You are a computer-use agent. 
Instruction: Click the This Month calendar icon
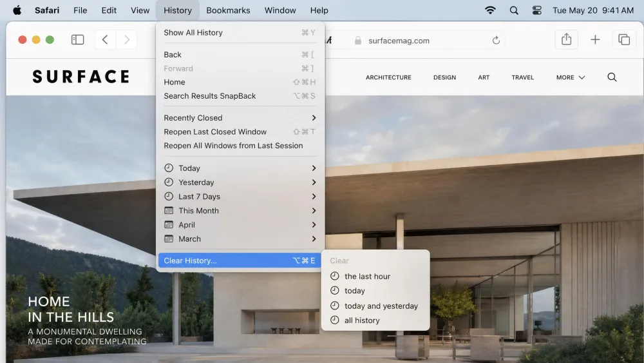pos(169,210)
